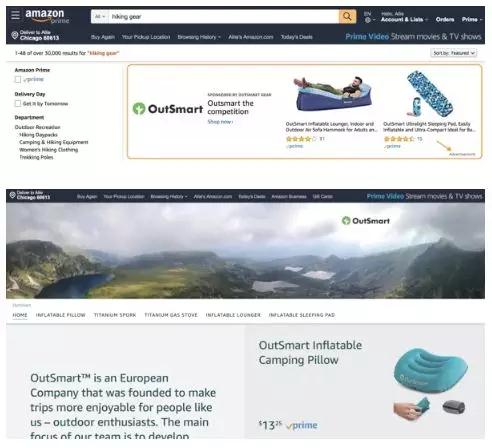Expand the Browsing History menu

pos(199,37)
